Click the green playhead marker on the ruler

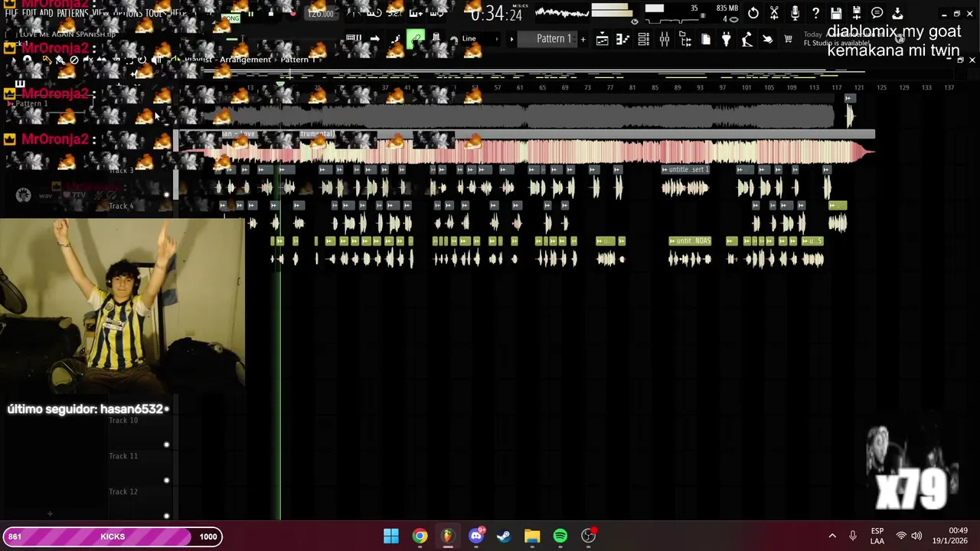(x=281, y=84)
